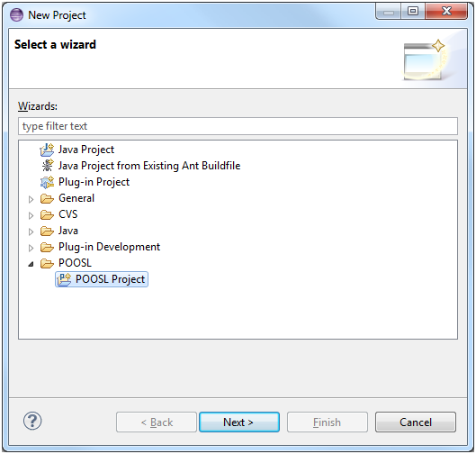Open help via the question mark icon
Viewport: 476px width, 454px height.
[32, 421]
